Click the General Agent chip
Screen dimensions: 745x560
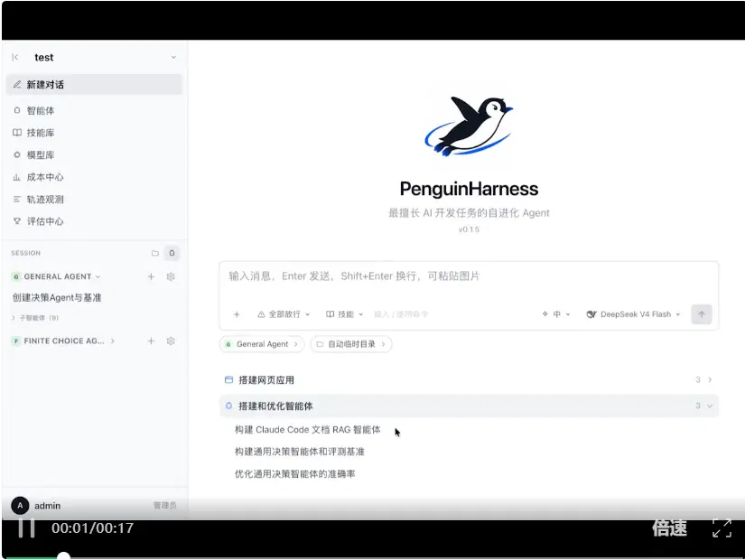coord(262,344)
